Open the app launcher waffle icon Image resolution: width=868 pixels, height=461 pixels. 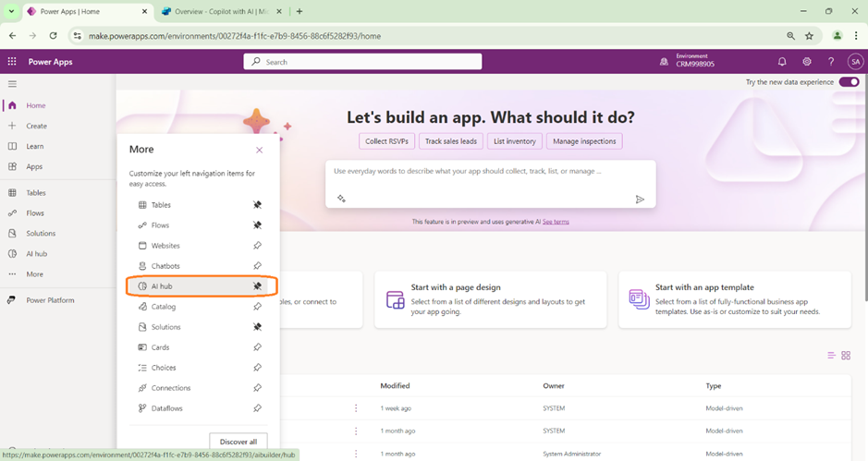pyautogui.click(x=12, y=62)
